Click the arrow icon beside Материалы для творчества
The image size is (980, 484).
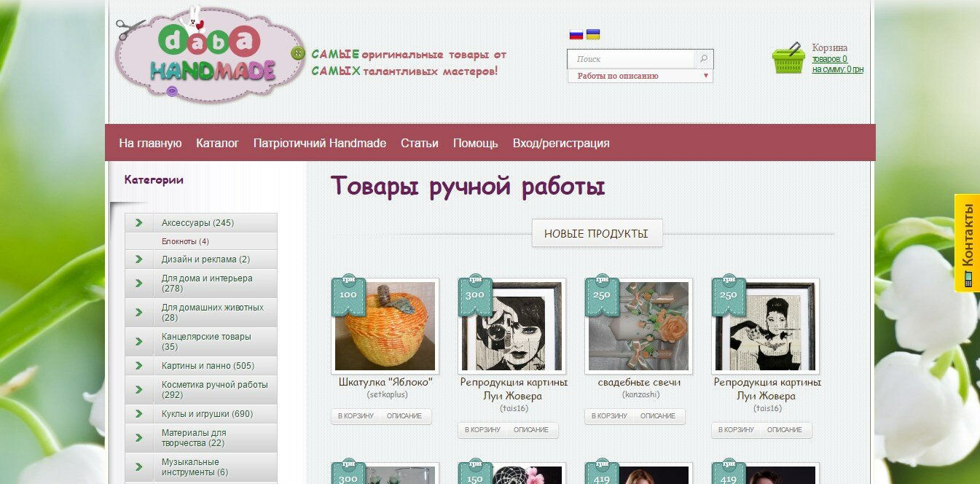[139, 437]
